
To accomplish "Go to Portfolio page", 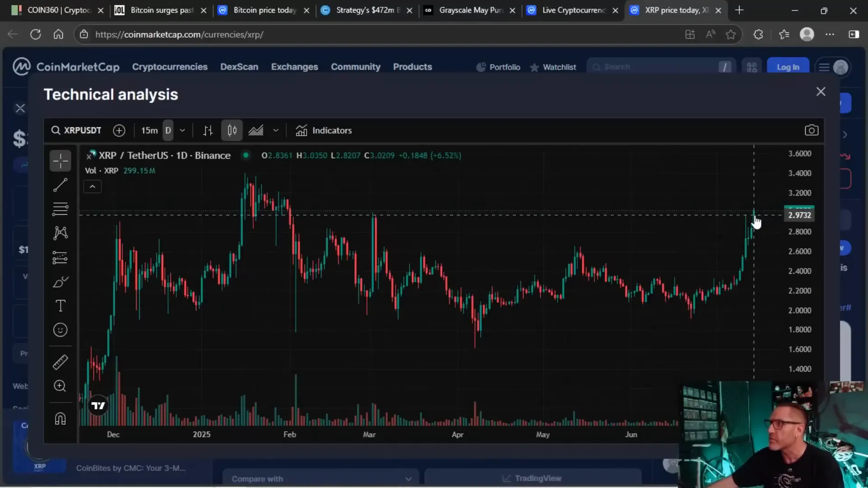I will pos(498,67).
